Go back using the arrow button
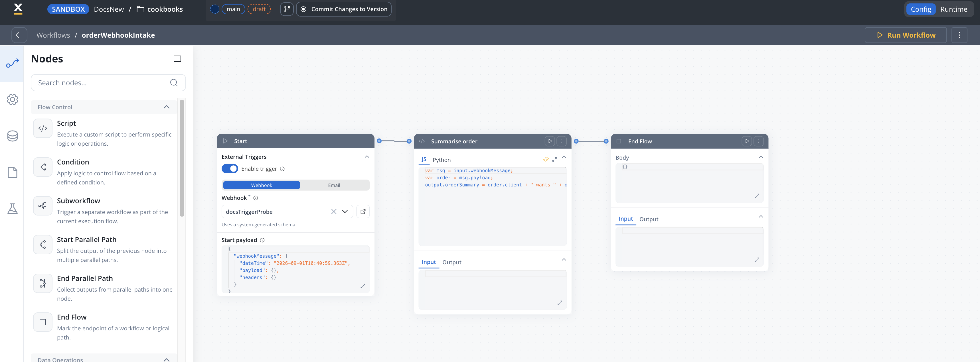The image size is (980, 362). point(19,35)
